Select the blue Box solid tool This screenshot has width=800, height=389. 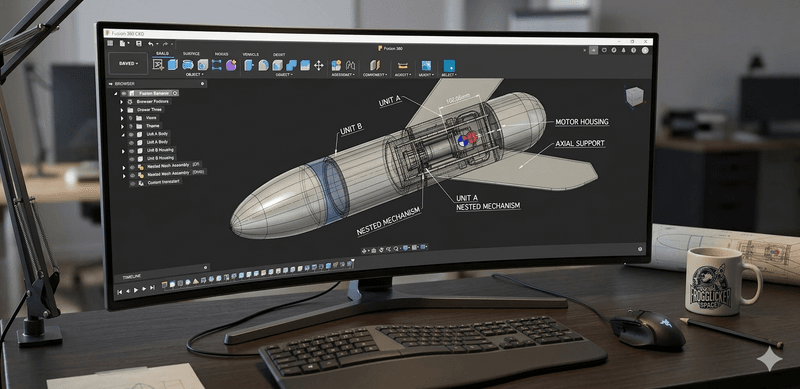172,65
